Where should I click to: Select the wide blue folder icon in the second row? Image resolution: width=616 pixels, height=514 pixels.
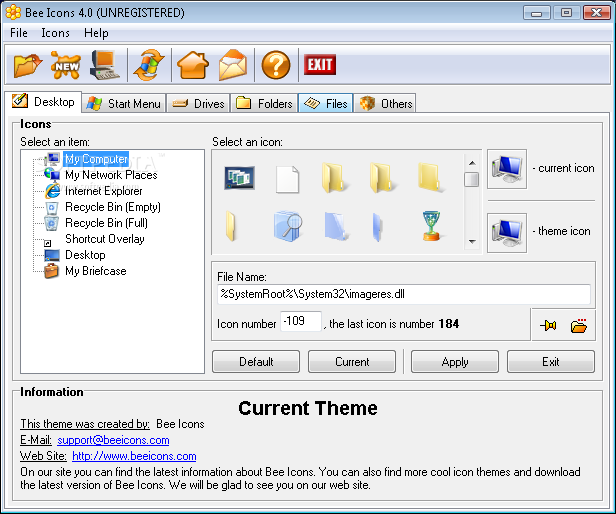click(335, 226)
